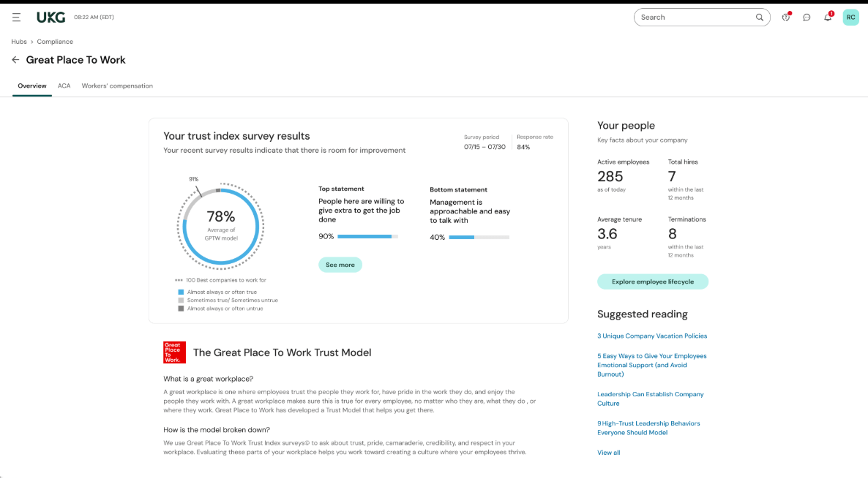Open the notifications bell
Image resolution: width=868 pixels, height=495 pixels.
[828, 17]
